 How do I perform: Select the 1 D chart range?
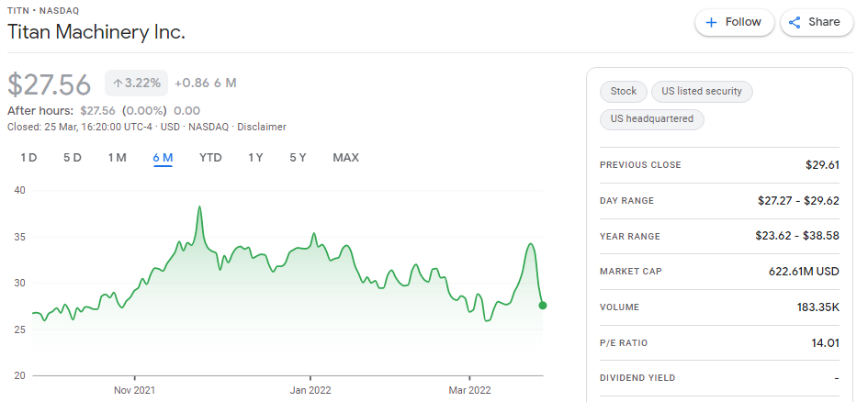tap(28, 158)
